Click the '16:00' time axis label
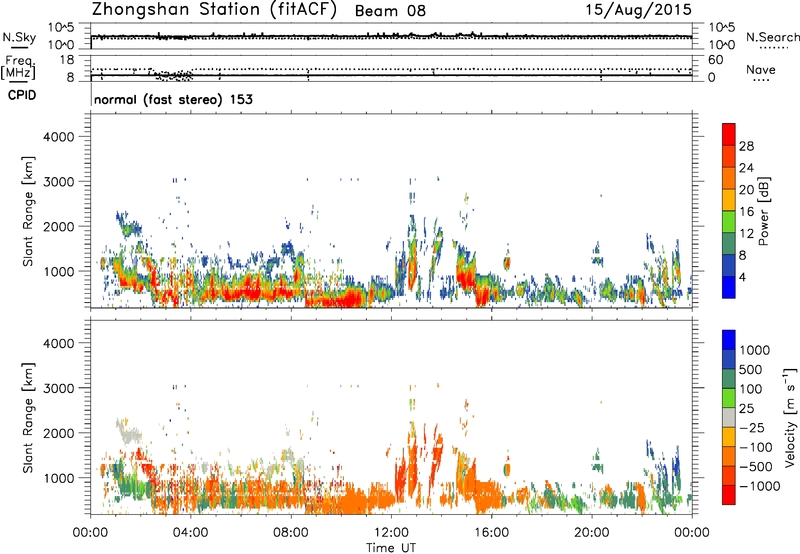The height and width of the screenshot is (554, 800). 491,533
